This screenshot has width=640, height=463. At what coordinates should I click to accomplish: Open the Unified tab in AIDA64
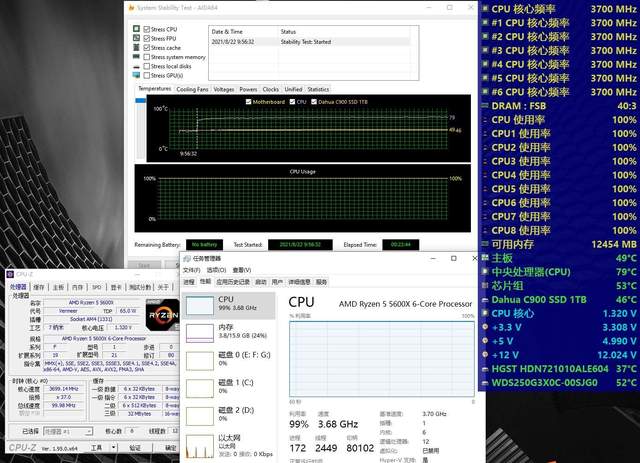pyautogui.click(x=293, y=89)
